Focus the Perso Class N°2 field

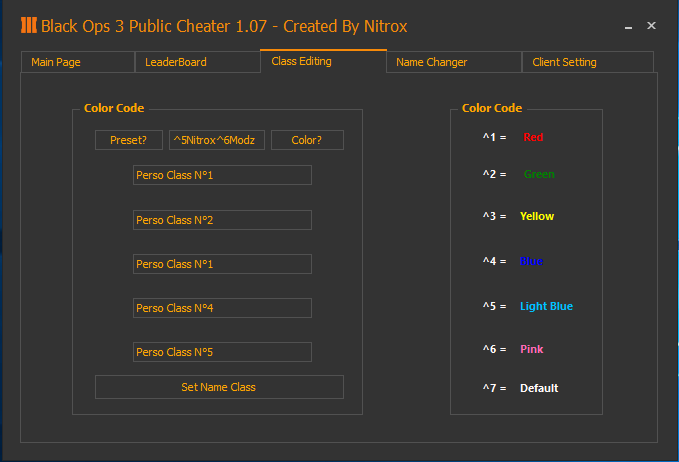coord(222,220)
